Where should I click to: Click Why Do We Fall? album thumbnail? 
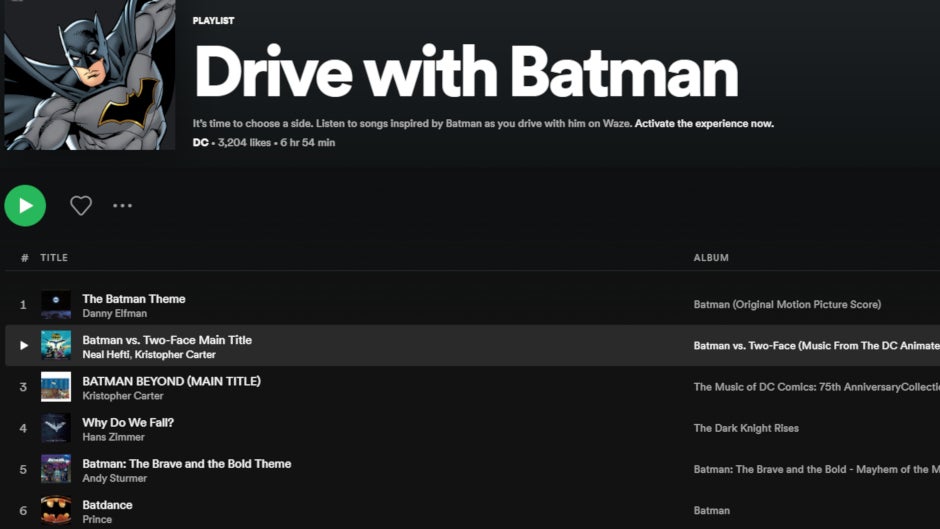(x=56, y=428)
